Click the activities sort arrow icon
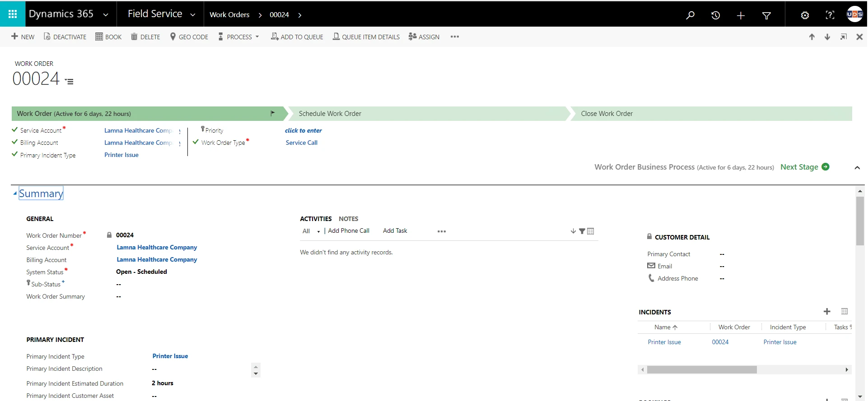This screenshot has width=868, height=401. [574, 231]
